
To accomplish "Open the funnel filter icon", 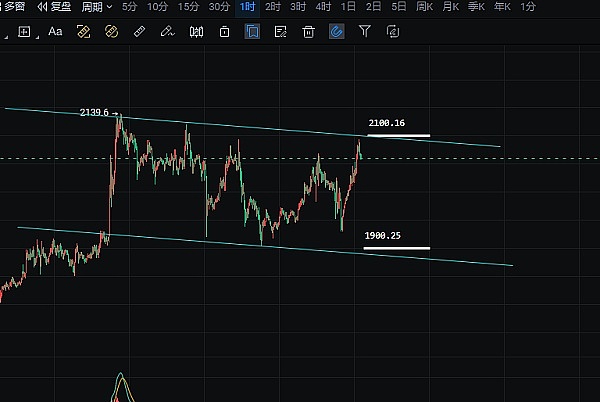I will 365,31.
